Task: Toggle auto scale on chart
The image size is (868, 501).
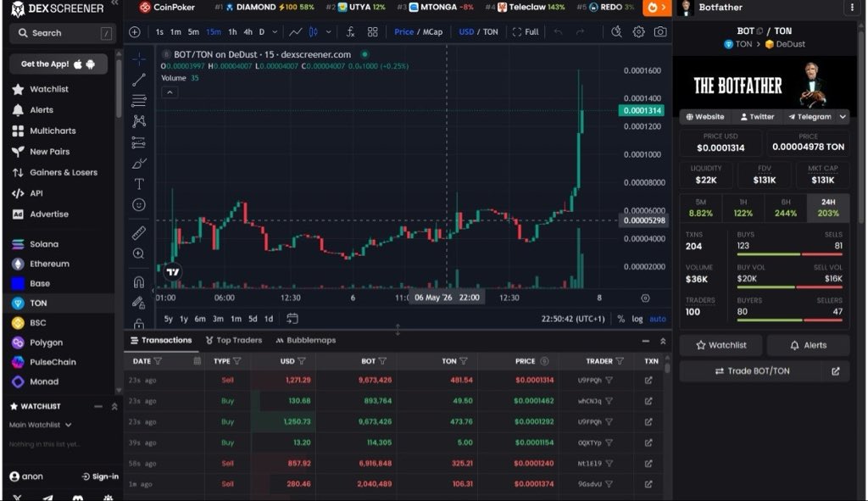Action: pos(658,319)
